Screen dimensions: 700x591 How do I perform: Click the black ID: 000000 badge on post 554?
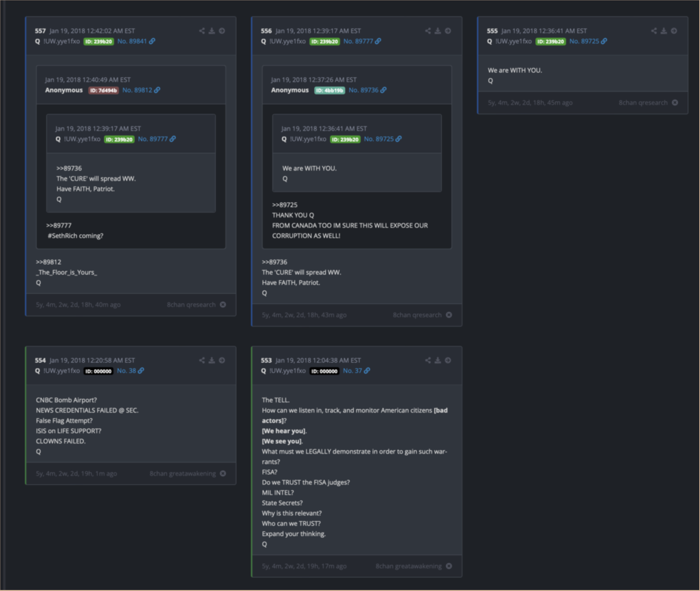pyautogui.click(x=99, y=371)
